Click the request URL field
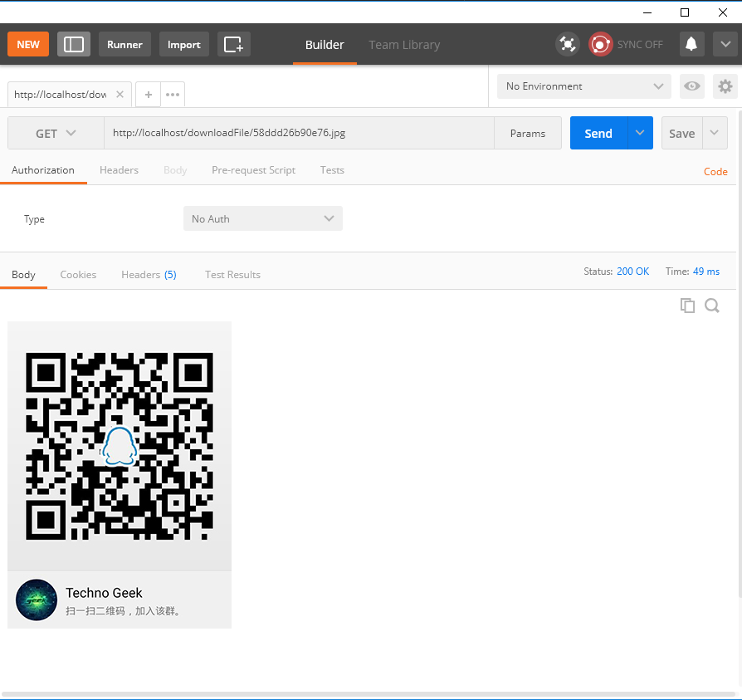The width and height of the screenshot is (742, 700). pos(299,133)
